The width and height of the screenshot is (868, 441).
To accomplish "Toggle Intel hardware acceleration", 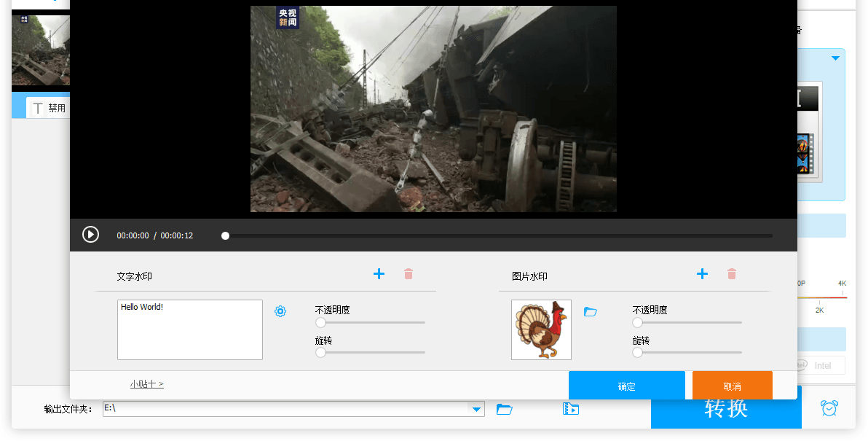I will point(821,365).
